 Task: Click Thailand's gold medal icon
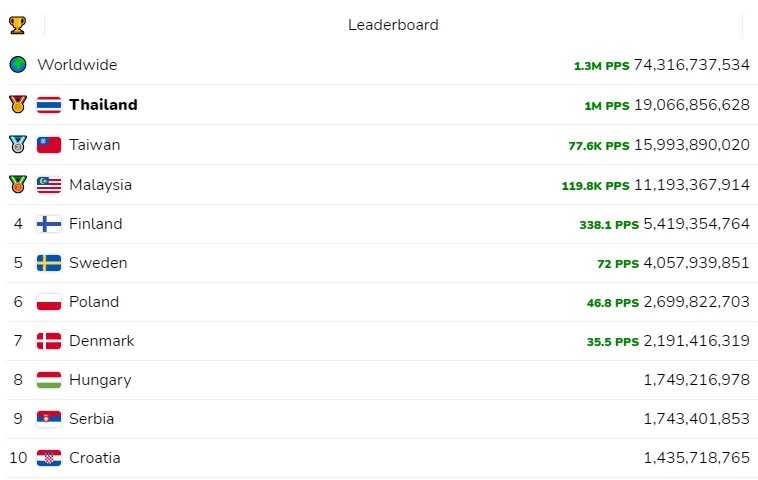click(x=18, y=104)
